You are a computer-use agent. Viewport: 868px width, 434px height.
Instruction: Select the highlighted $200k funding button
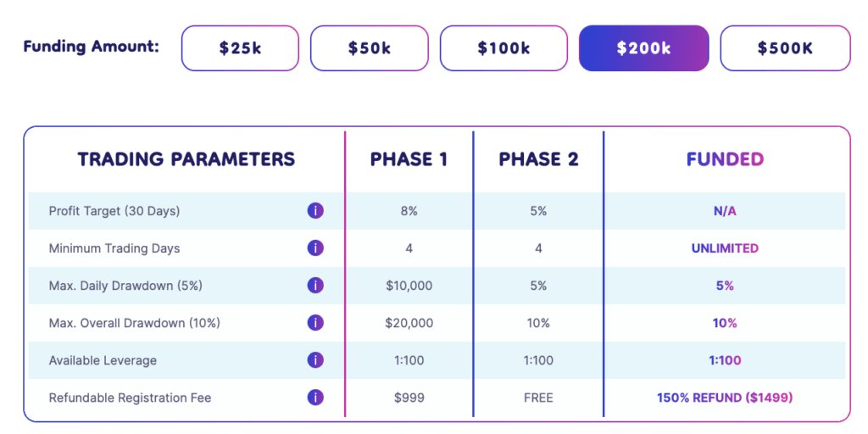pyautogui.click(x=644, y=48)
